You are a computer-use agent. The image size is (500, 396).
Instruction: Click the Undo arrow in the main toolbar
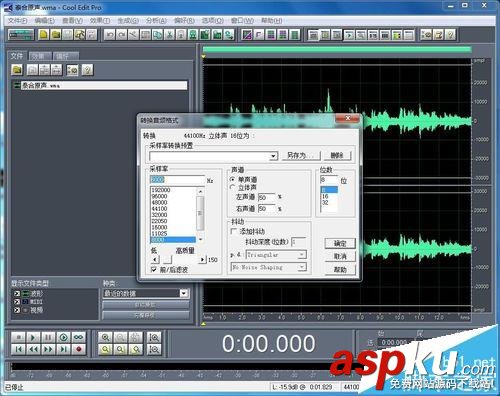[109, 35]
